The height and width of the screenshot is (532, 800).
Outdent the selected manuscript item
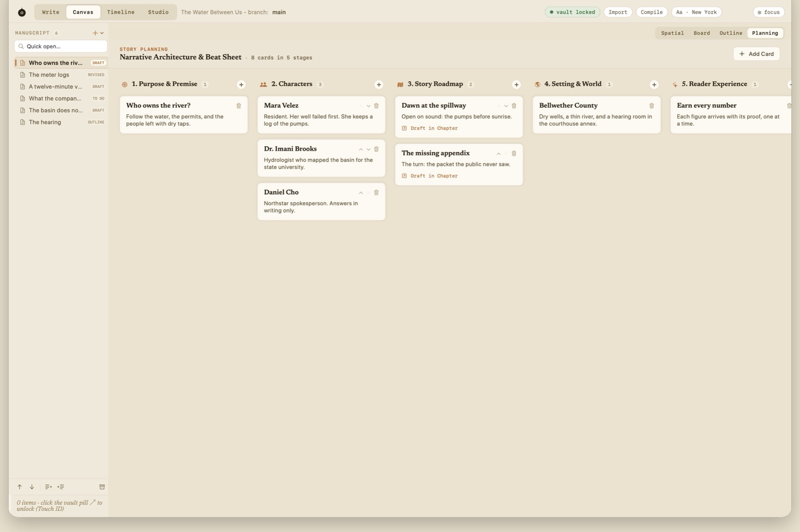48,487
